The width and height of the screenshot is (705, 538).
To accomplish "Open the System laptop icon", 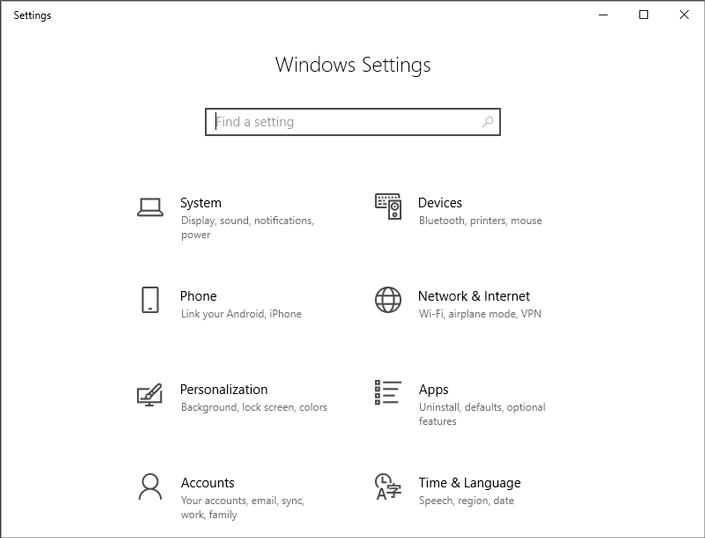I will (150, 207).
